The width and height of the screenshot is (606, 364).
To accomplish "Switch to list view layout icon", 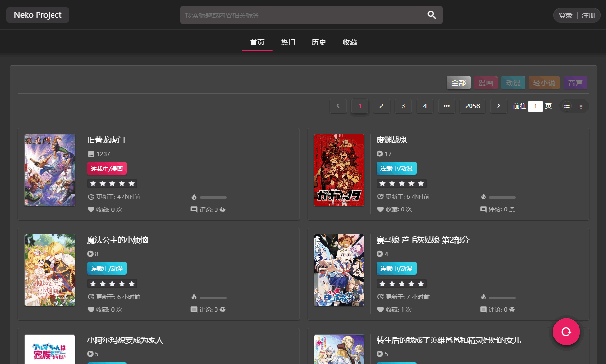I will pos(567,106).
